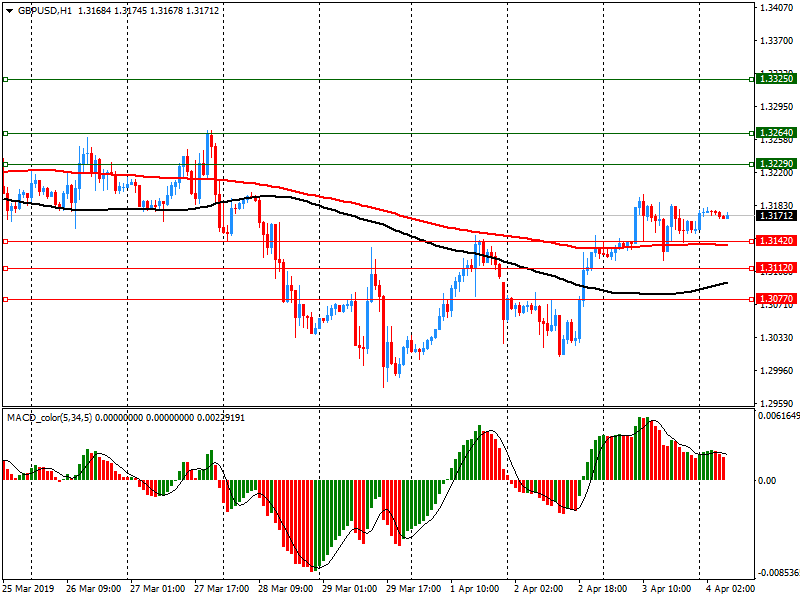This screenshot has height=600, width=800.
Task: Select the left handle of the 1.32290 line
Action: click(x=5, y=164)
